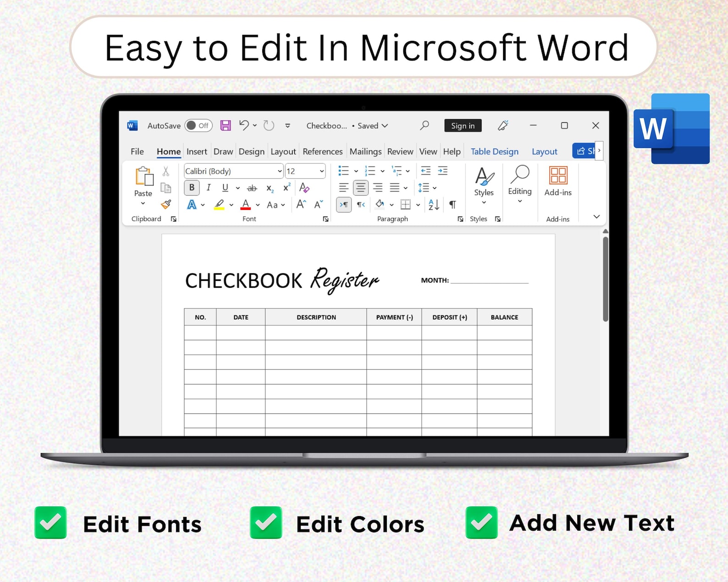This screenshot has width=728, height=582.
Task: Click the Add-ins button
Action: pos(558,181)
